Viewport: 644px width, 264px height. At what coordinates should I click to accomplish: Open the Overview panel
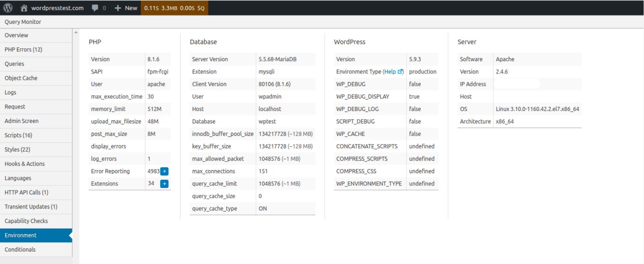point(36,35)
